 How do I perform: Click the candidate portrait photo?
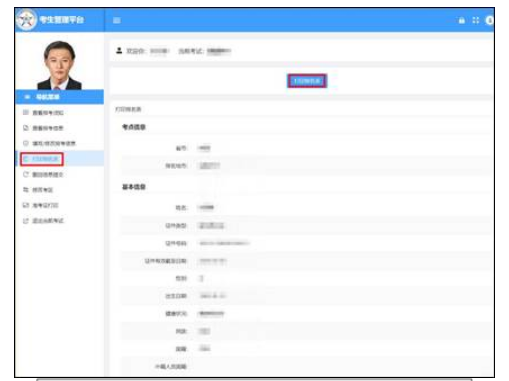tap(59, 65)
